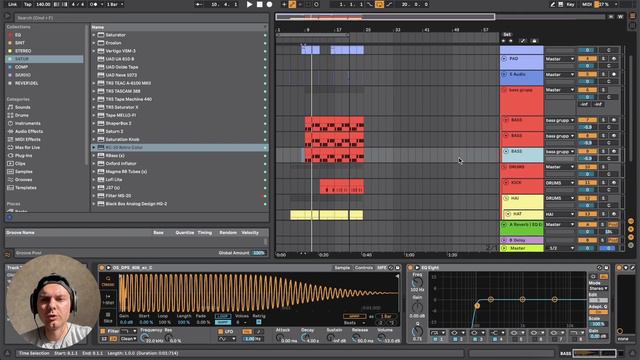Toggle the Simpler LFO on switch

(220, 331)
